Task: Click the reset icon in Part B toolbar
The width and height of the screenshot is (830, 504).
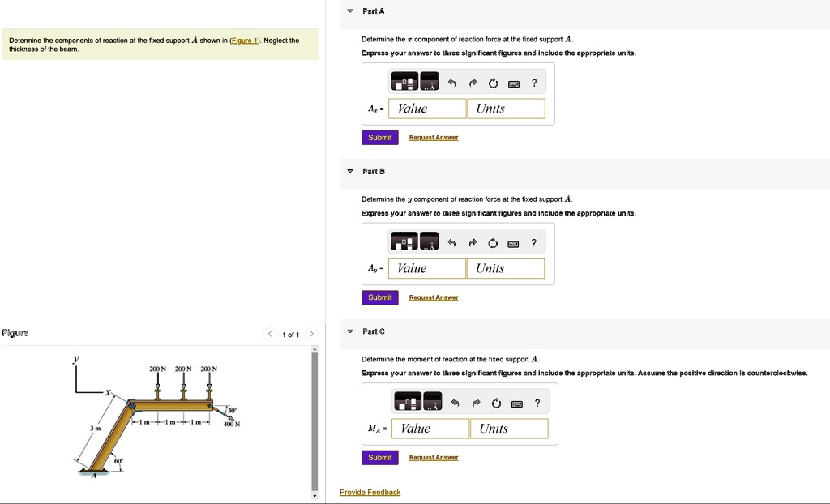Action: (493, 241)
